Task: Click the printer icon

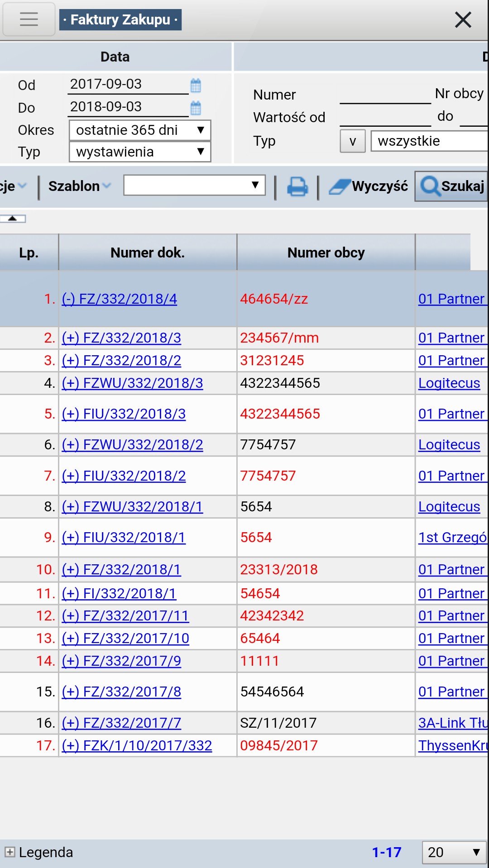Action: 297,186
